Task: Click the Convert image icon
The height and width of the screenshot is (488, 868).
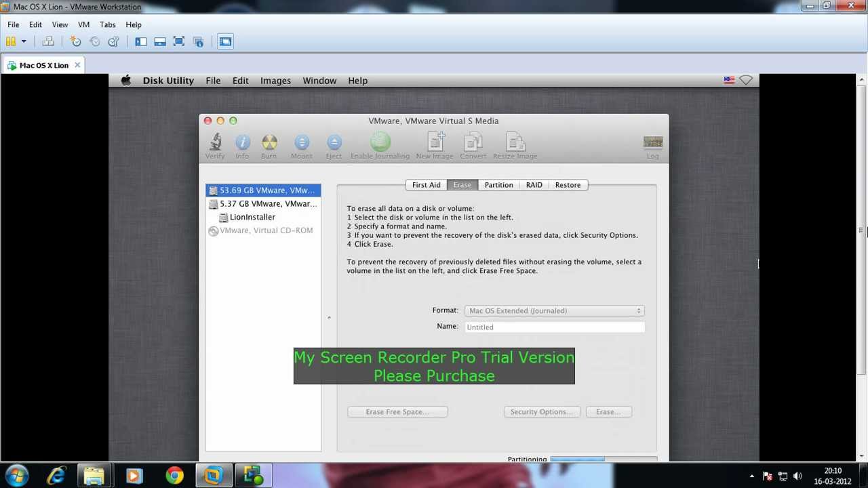Action: click(x=473, y=146)
